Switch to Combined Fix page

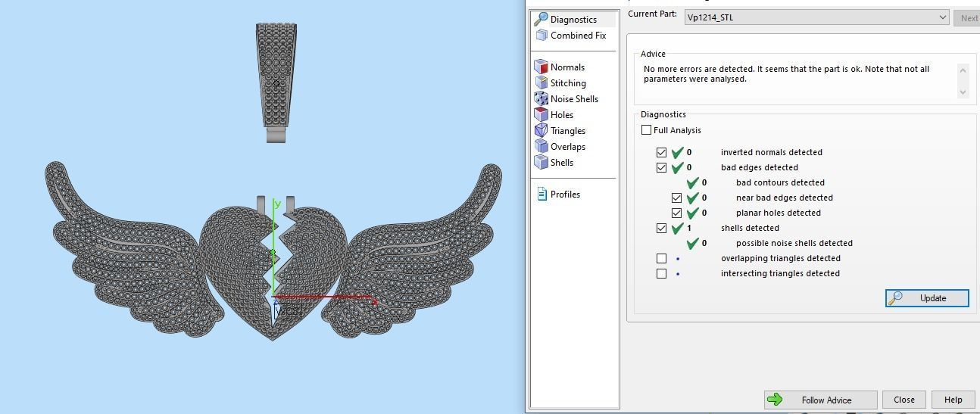(578, 35)
